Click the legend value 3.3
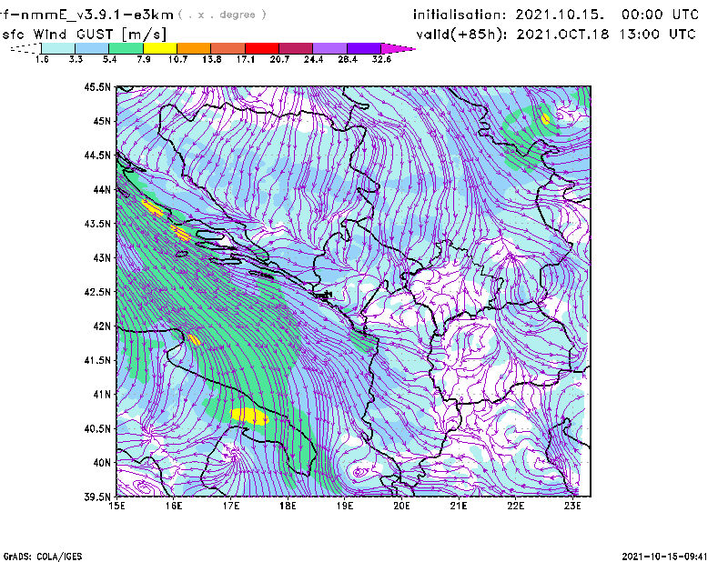 point(76,59)
